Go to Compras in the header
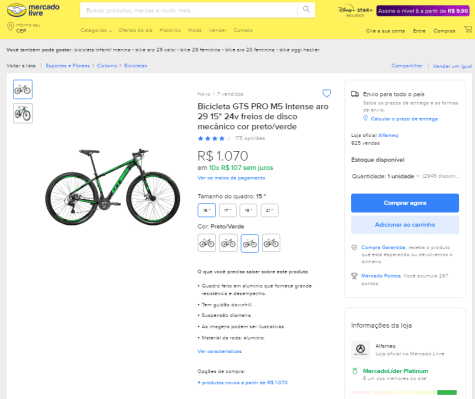This screenshot has height=399, width=475. (x=444, y=31)
